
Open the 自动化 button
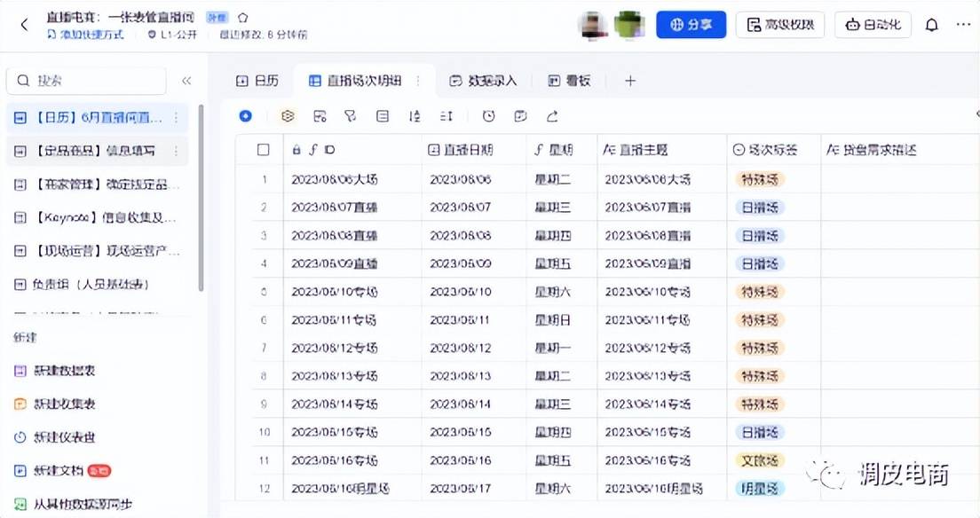point(873,25)
